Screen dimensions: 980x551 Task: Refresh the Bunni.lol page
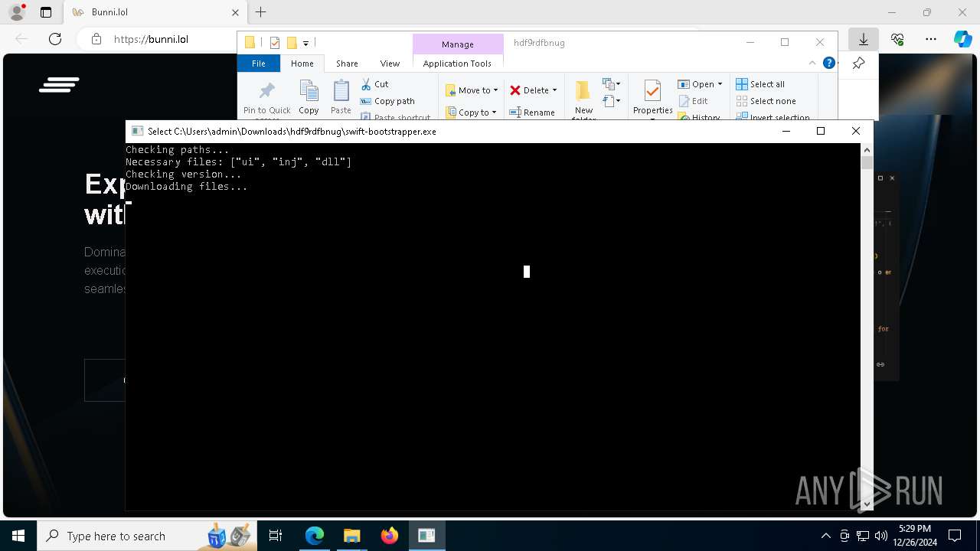pyautogui.click(x=55, y=39)
